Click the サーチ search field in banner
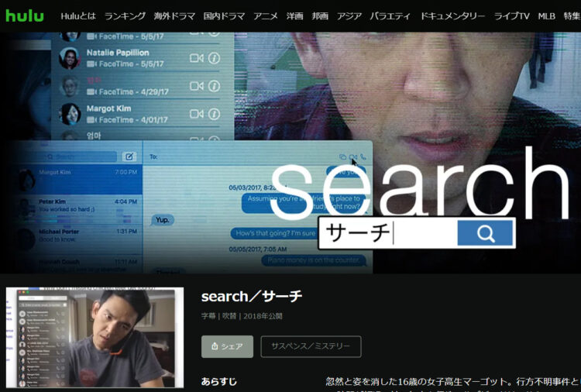This screenshot has width=581, height=392. (x=388, y=232)
